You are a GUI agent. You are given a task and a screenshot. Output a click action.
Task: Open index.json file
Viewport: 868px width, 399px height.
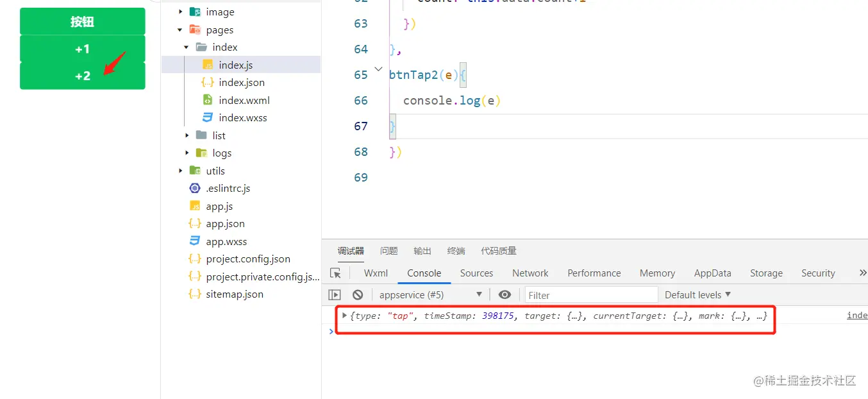[241, 82]
